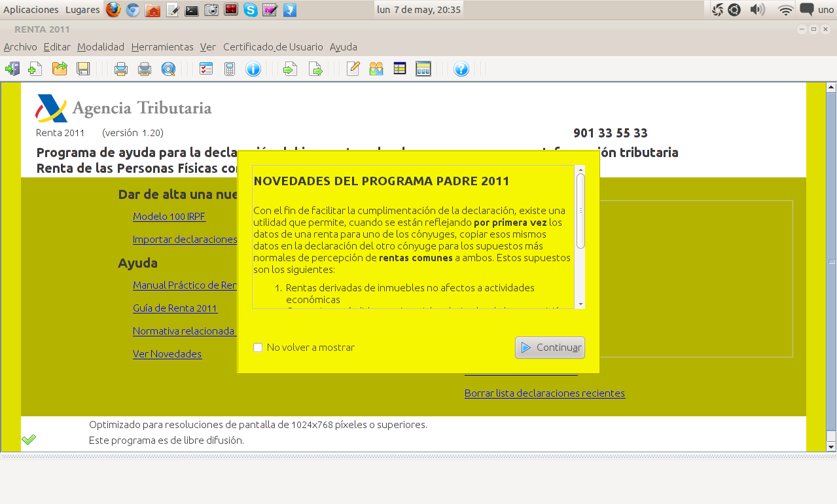Click the exit door icon in toolbar
The image size is (837, 504).
point(12,69)
